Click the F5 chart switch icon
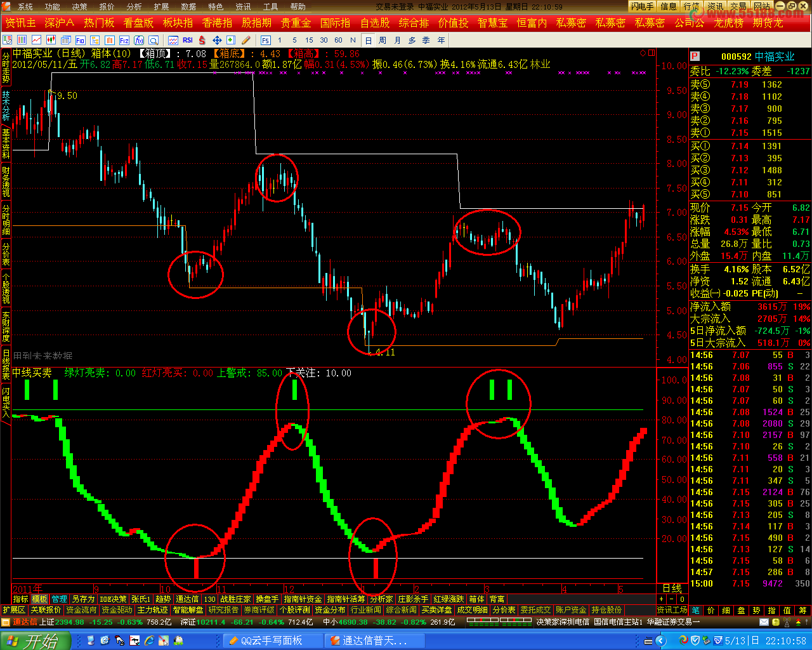The width and height of the screenshot is (812, 650). click(265, 40)
